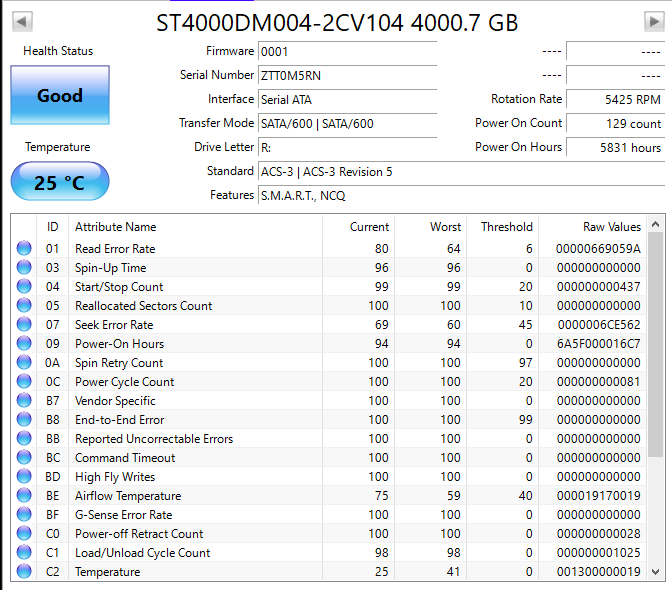Image resolution: width=672 pixels, height=590 pixels.
Task: Click the Serial Number field
Action: (x=346, y=75)
